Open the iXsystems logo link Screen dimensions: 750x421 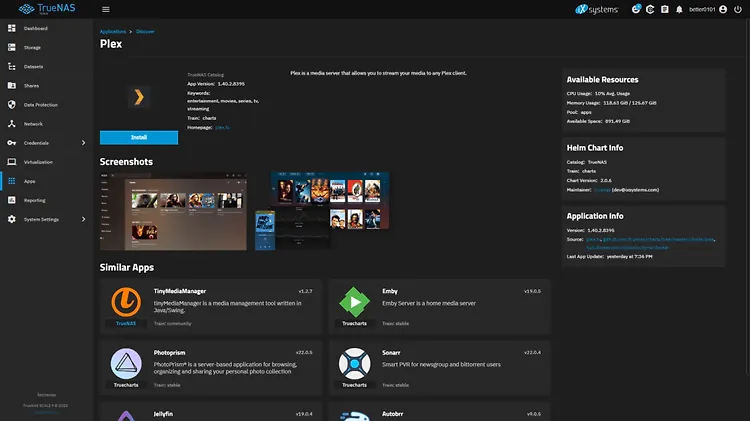596,9
